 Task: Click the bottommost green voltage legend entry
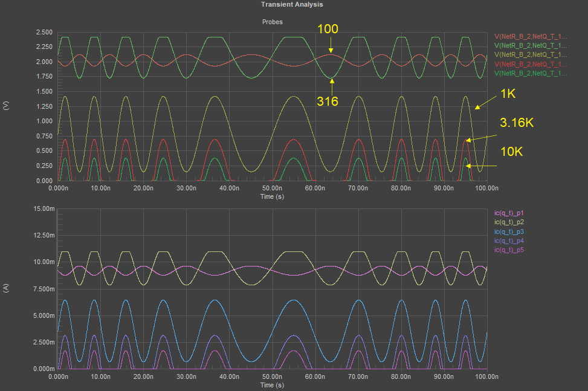click(531, 73)
